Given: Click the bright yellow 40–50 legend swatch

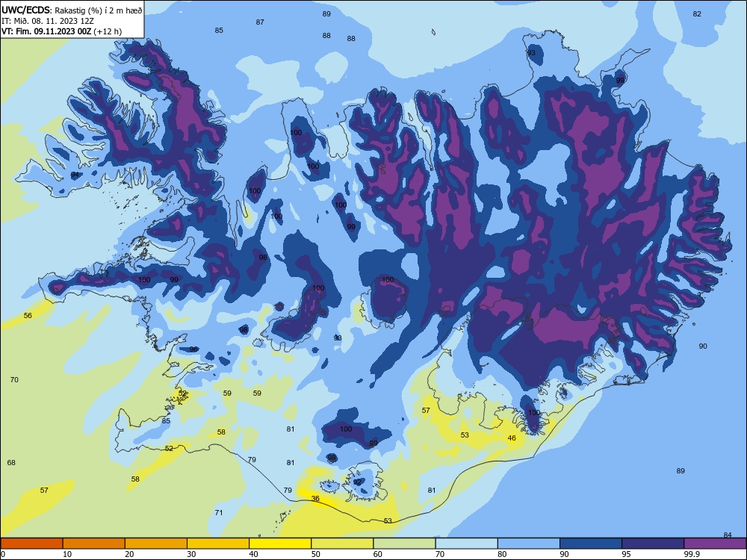Looking at the screenshot, I should tap(280, 544).
